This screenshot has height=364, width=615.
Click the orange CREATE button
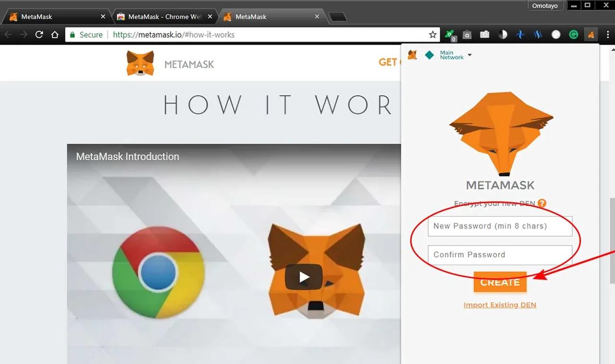pyautogui.click(x=500, y=282)
